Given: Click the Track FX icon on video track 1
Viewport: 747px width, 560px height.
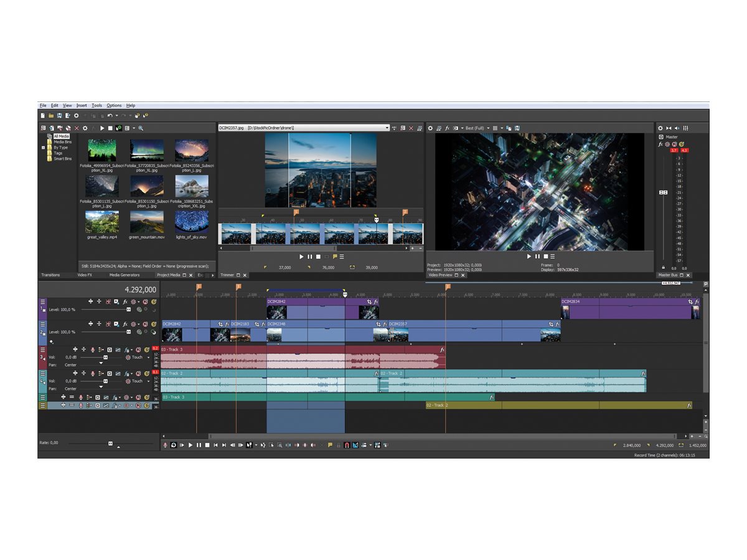Looking at the screenshot, I should click(125, 302).
